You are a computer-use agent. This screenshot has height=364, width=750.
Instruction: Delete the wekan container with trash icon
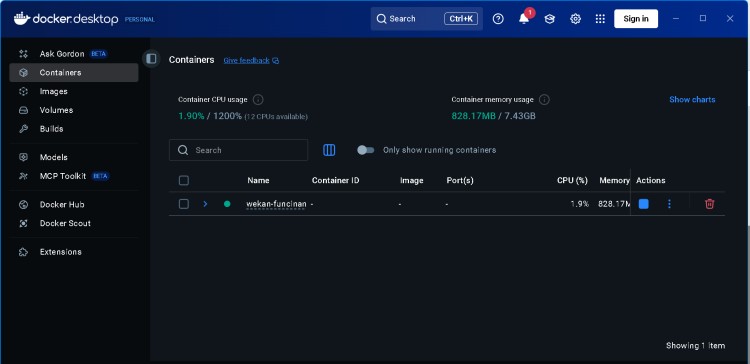(x=710, y=204)
